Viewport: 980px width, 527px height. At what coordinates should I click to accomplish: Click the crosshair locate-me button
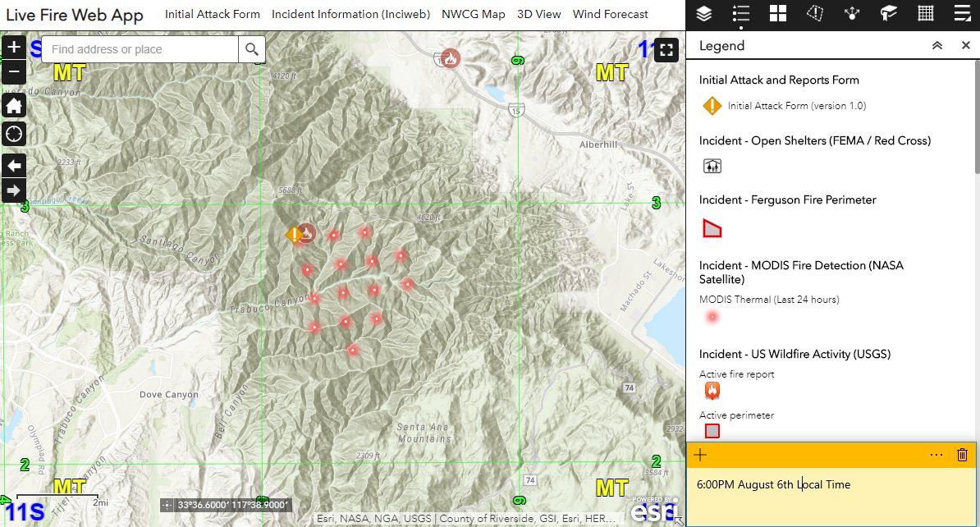[x=13, y=134]
